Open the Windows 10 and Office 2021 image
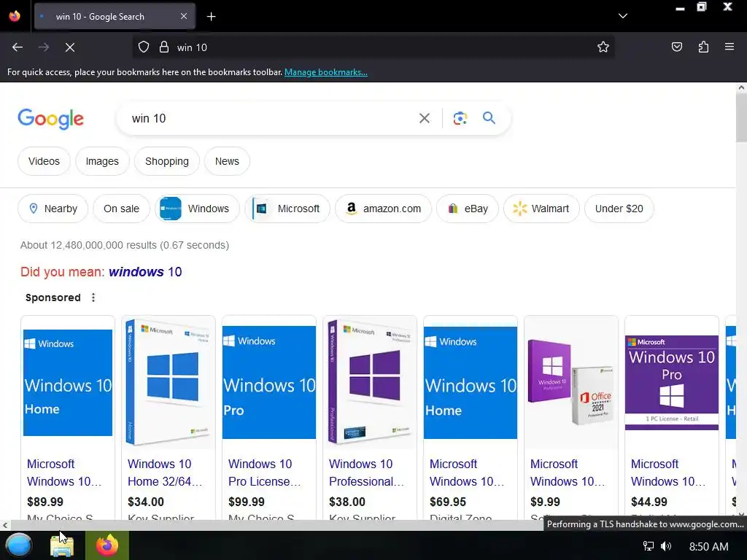Image resolution: width=747 pixels, height=560 pixels. click(570, 382)
